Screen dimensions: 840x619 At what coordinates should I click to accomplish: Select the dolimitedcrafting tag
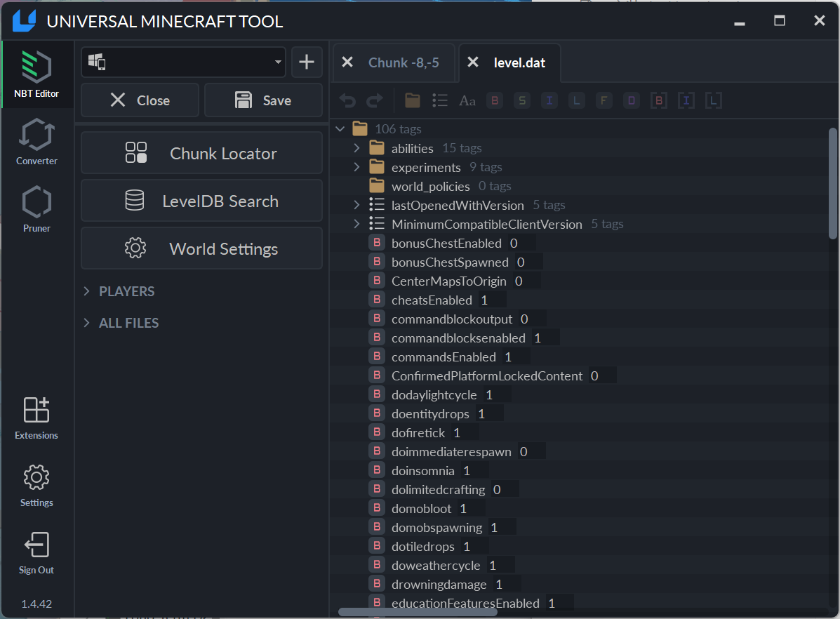pyautogui.click(x=438, y=490)
